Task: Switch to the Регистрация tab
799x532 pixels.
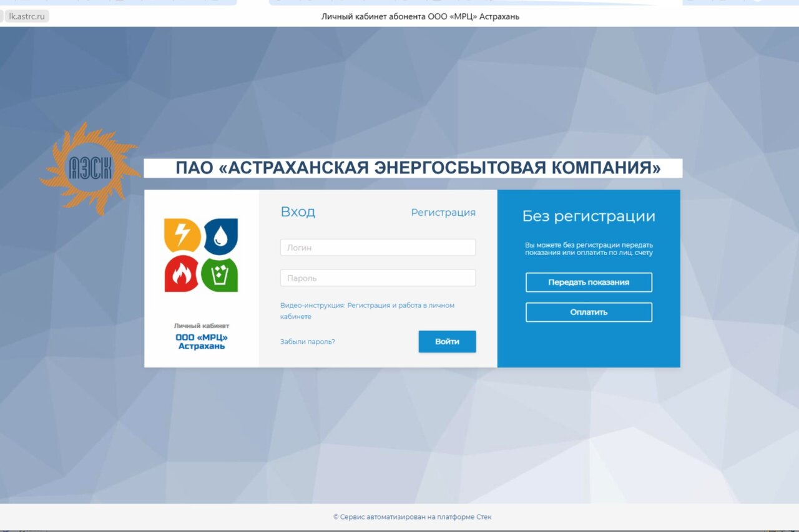Action: [443, 213]
